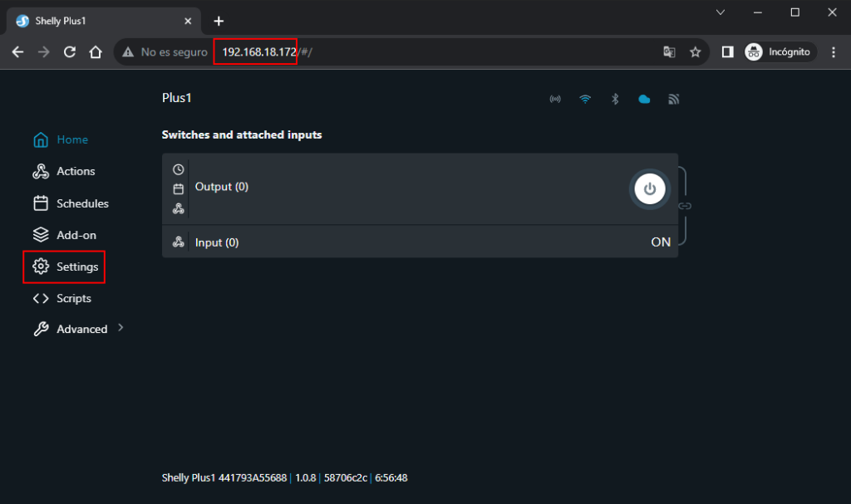
Task: Click the link icon joining output and input
Action: tap(685, 206)
